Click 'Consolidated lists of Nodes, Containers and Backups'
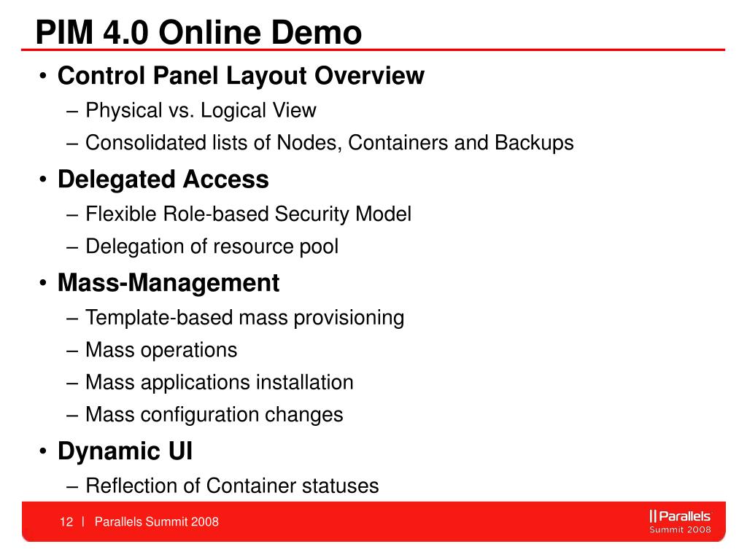The height and width of the screenshot is (560, 747). click(x=329, y=143)
